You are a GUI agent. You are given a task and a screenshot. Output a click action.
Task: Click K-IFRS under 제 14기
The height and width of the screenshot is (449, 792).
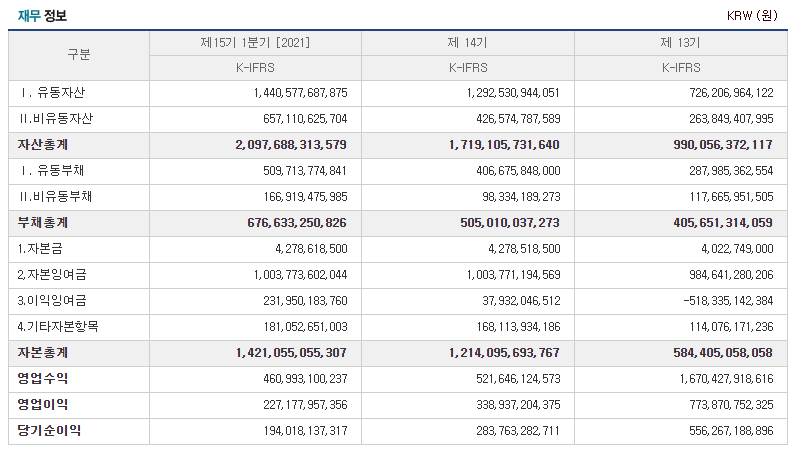[468, 68]
